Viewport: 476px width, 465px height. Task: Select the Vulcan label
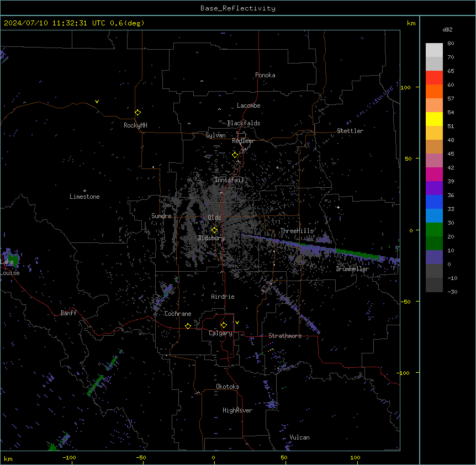300,437
